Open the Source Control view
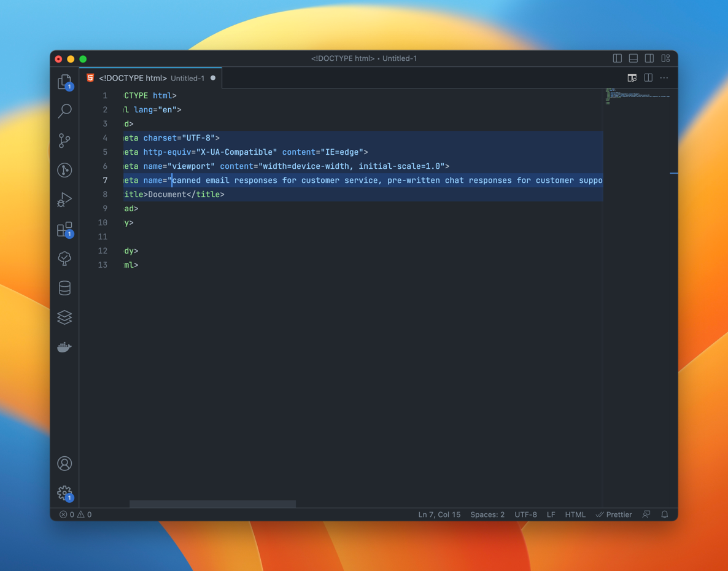The height and width of the screenshot is (571, 728). [64, 141]
